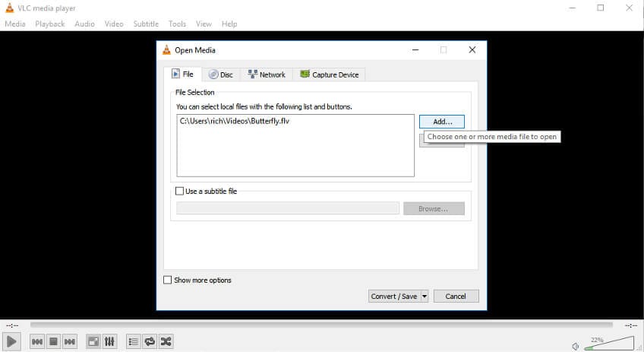The image size is (644, 352).
Task: Skip to the next media track
Action: pos(70,341)
